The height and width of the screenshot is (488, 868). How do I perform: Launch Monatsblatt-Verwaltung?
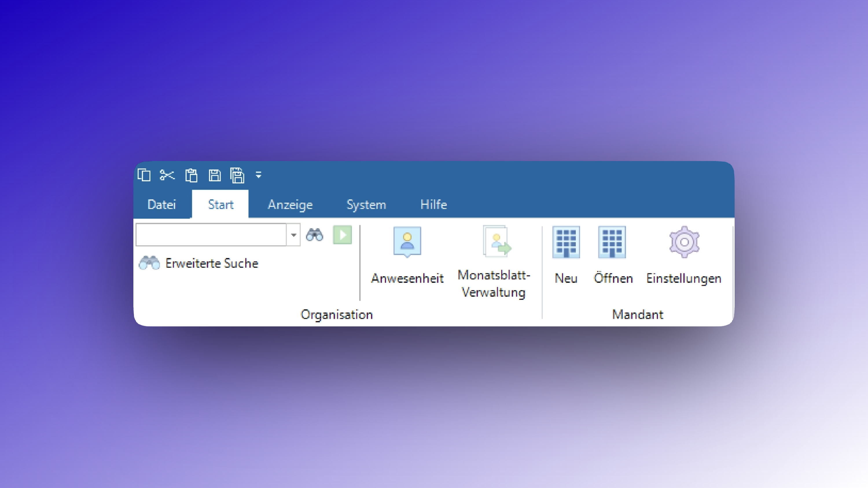click(494, 261)
